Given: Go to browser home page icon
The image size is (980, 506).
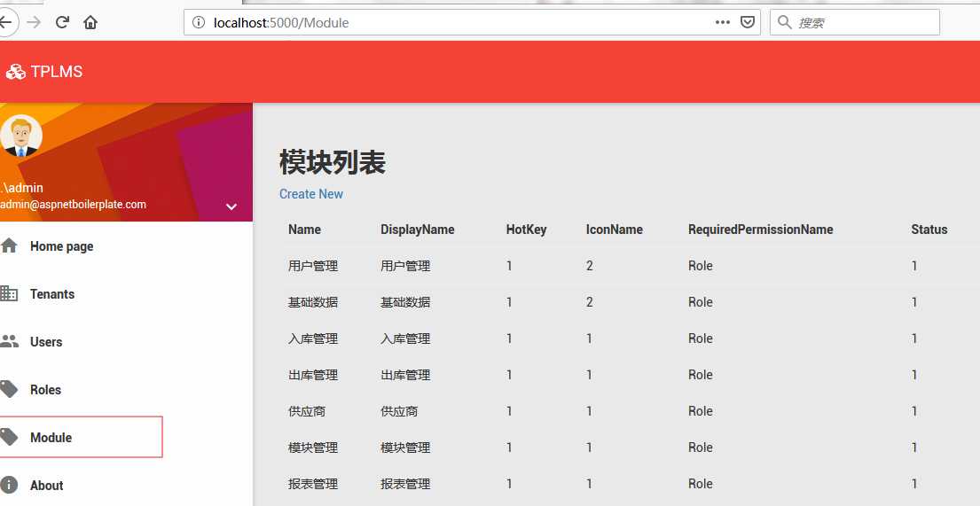Looking at the screenshot, I should [90, 22].
